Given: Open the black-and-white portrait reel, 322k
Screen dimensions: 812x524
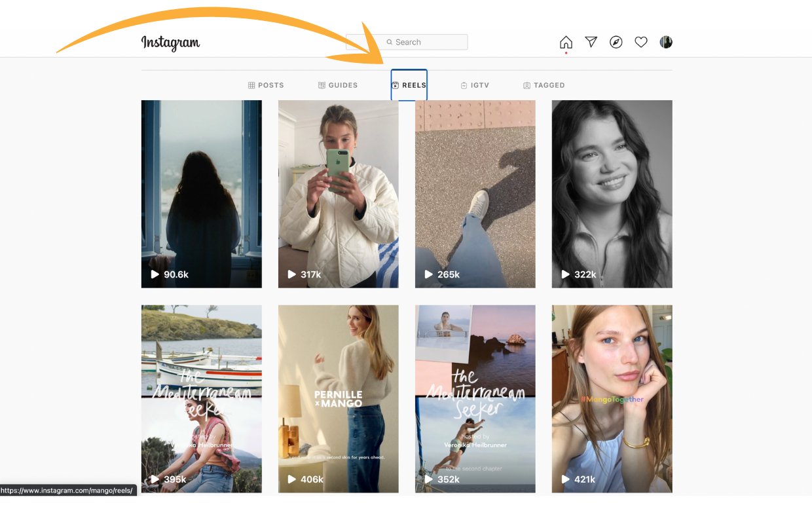Looking at the screenshot, I should (x=612, y=194).
